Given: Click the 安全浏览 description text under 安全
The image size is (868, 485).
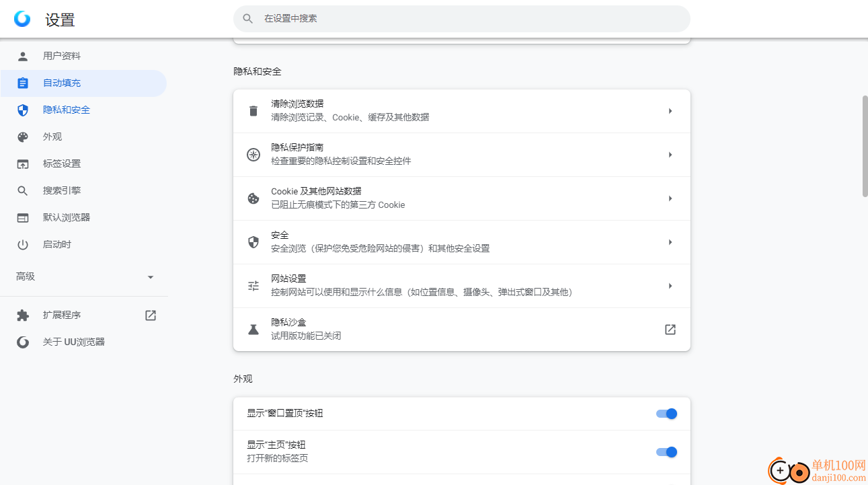Looking at the screenshot, I should pyautogui.click(x=380, y=248).
